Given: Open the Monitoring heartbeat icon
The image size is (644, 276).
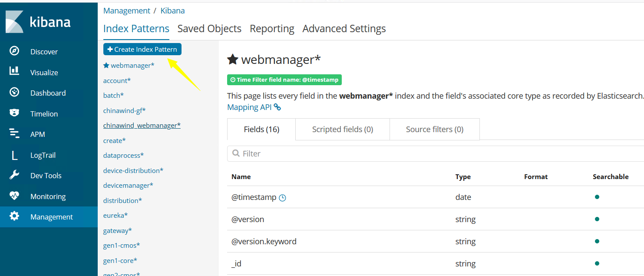Looking at the screenshot, I should [14, 196].
